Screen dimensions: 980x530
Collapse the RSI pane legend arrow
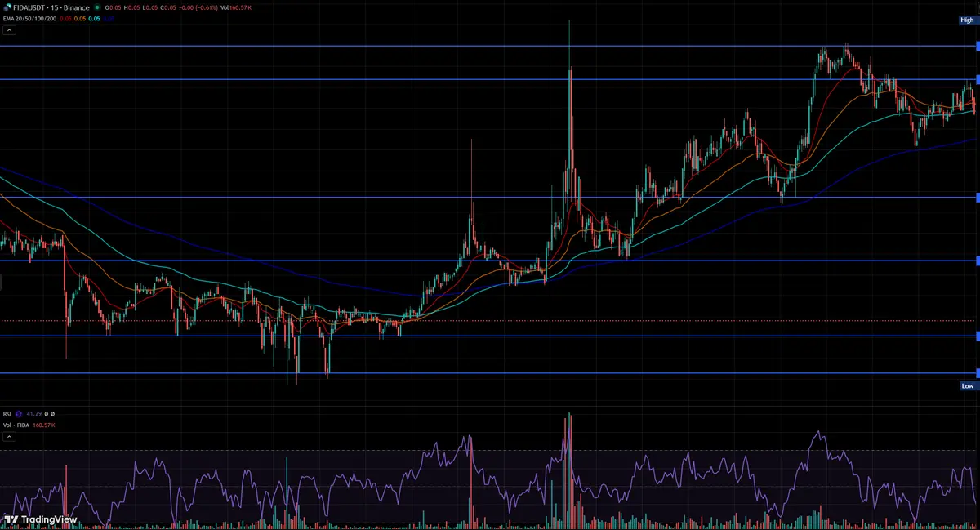coord(9,437)
